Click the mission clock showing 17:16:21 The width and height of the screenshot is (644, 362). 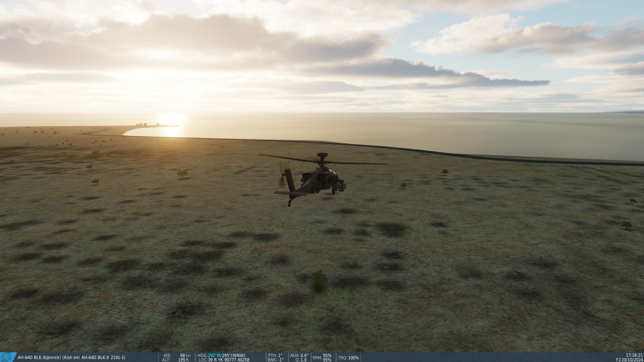click(634, 355)
